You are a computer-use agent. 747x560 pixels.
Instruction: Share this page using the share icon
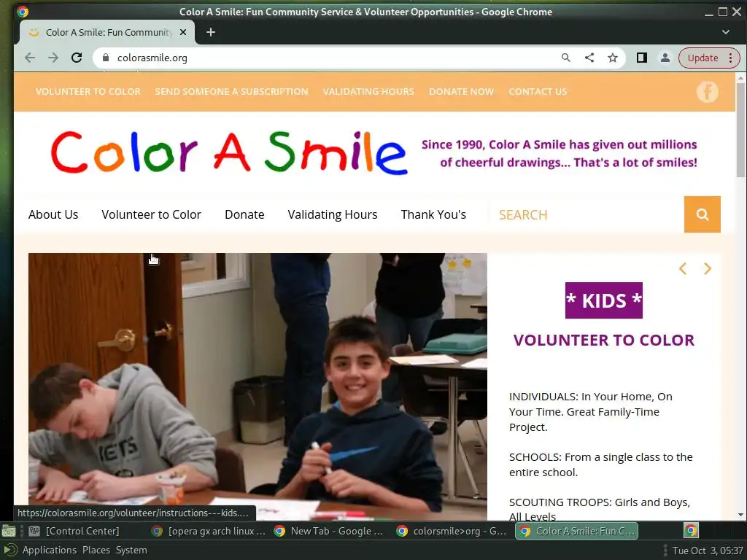589,58
